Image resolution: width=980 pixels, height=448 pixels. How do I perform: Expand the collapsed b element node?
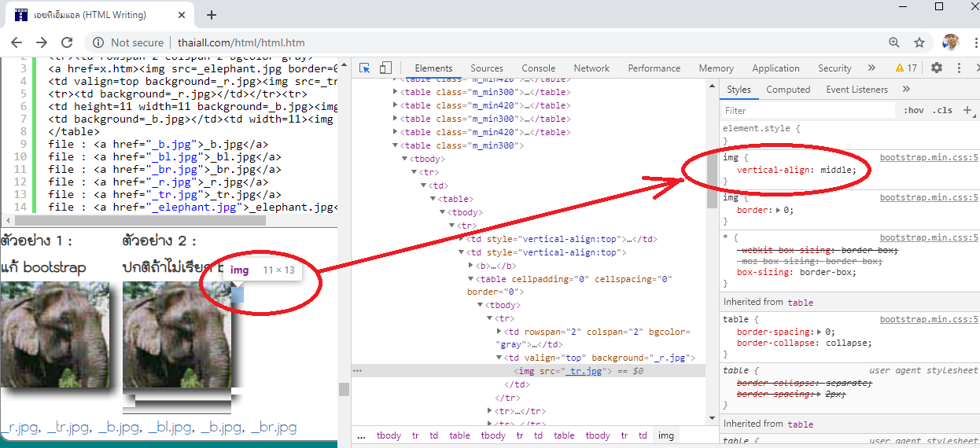pyautogui.click(x=470, y=266)
